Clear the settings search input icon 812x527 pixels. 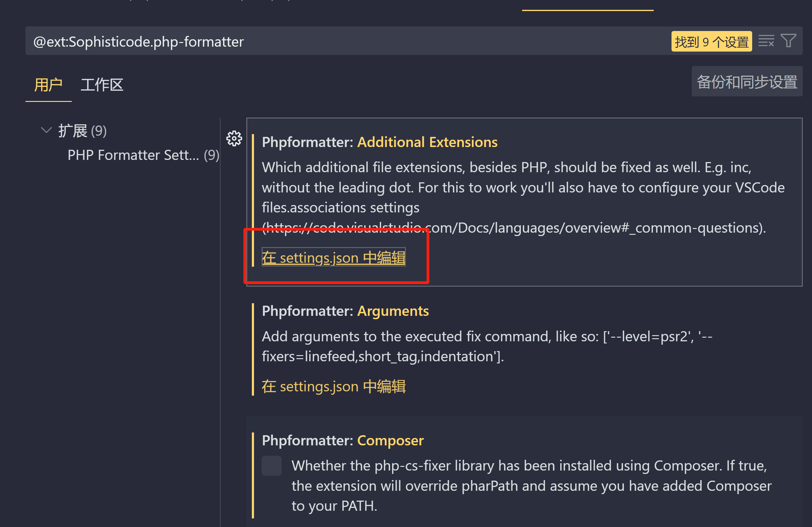pos(766,41)
